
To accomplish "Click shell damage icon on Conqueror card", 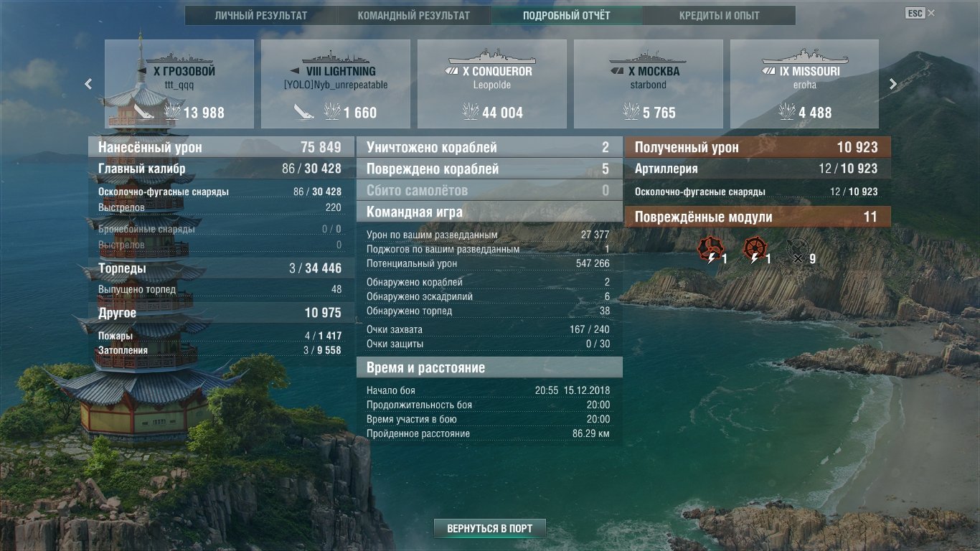I will pos(472,112).
